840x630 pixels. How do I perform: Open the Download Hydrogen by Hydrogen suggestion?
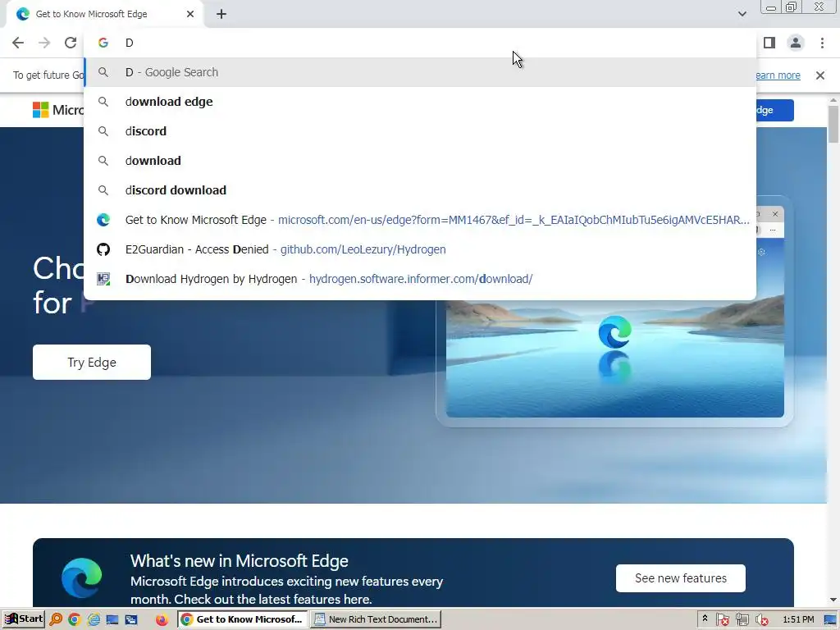click(420, 279)
